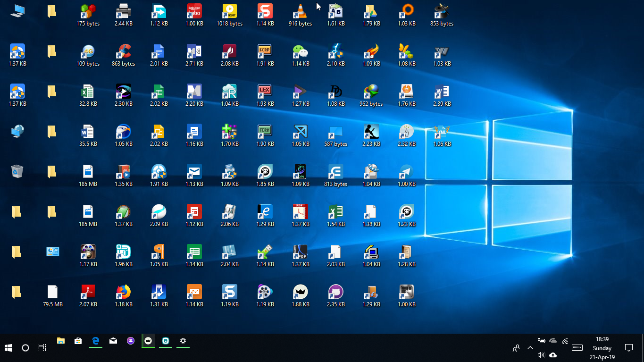
Task: Open the volume speaker control in tray
Action: [541, 355]
